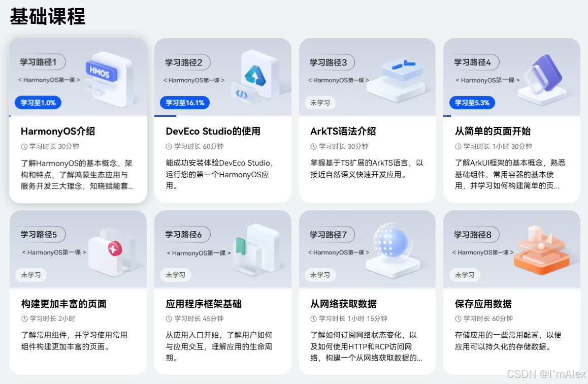This screenshot has width=588, height=384.
Task: Click description starting 存储应用的一些常用配置
Action: click(x=508, y=341)
